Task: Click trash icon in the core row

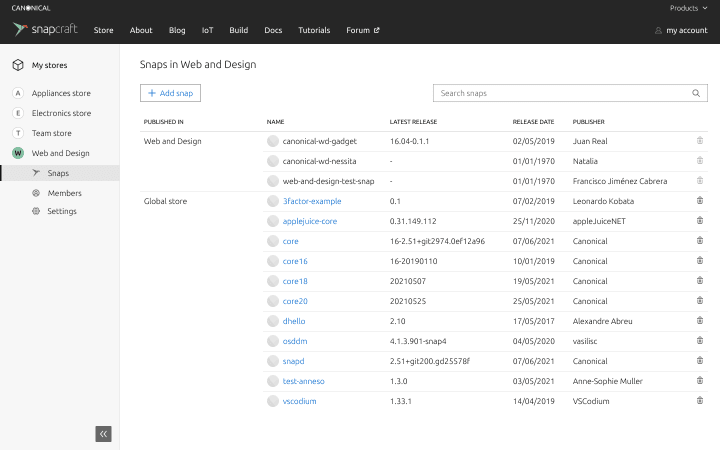Action: 700,240
